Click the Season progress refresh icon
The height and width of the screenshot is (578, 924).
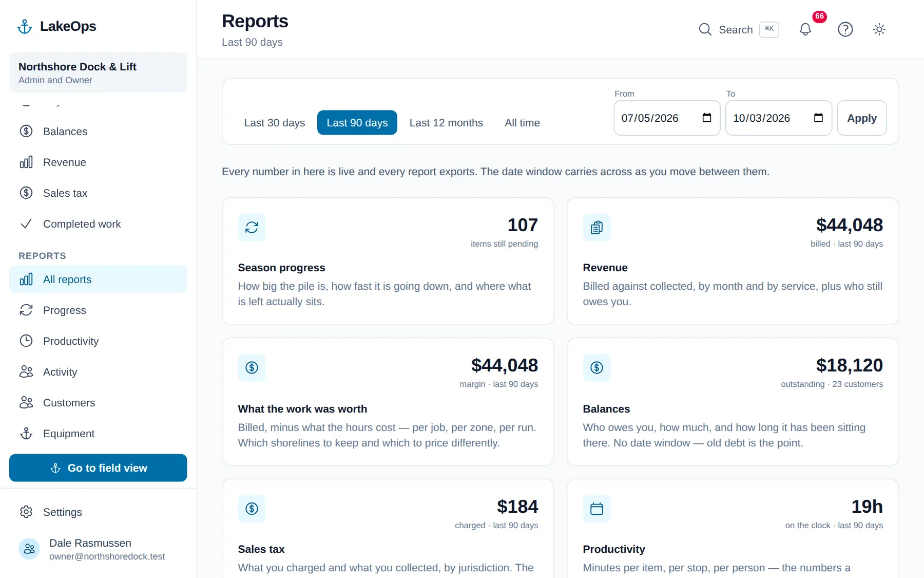click(x=252, y=227)
